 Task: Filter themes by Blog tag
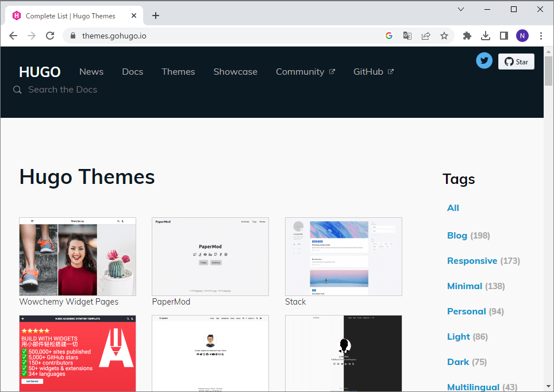457,235
